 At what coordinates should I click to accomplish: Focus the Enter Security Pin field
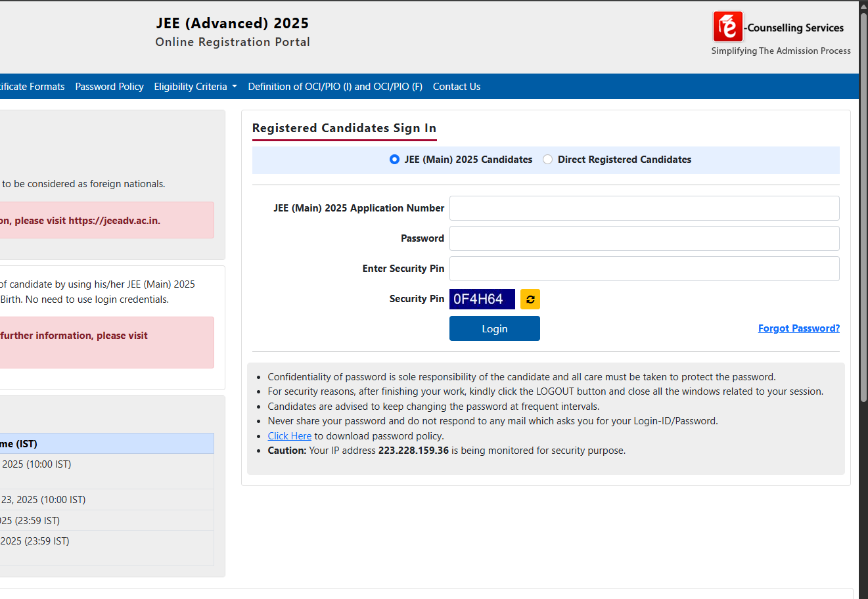click(645, 269)
